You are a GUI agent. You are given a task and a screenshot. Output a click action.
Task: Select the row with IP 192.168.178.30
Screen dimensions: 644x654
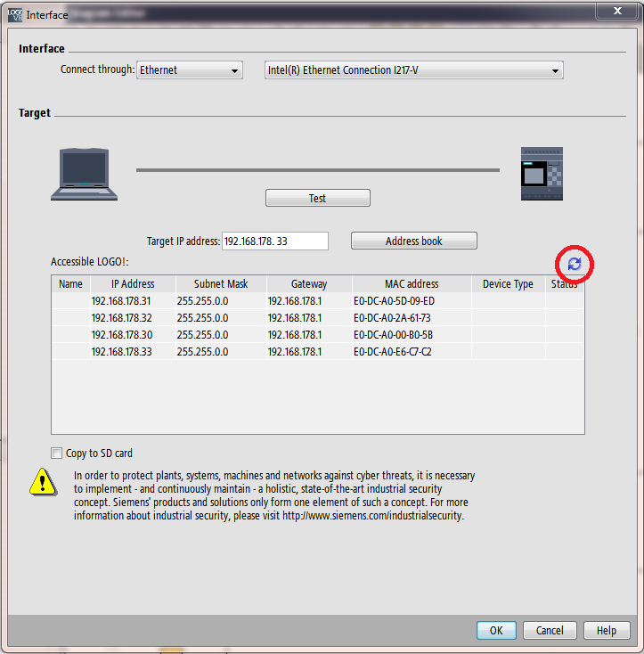coord(318,334)
